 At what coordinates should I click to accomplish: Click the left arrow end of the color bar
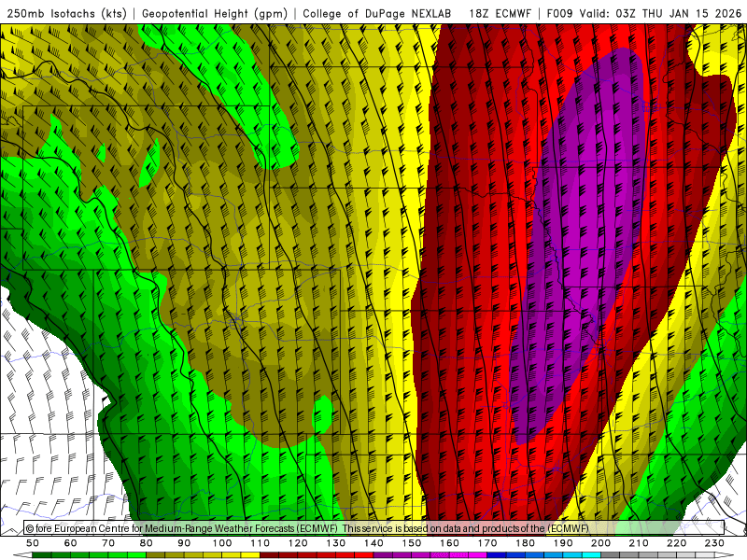(x=22, y=555)
